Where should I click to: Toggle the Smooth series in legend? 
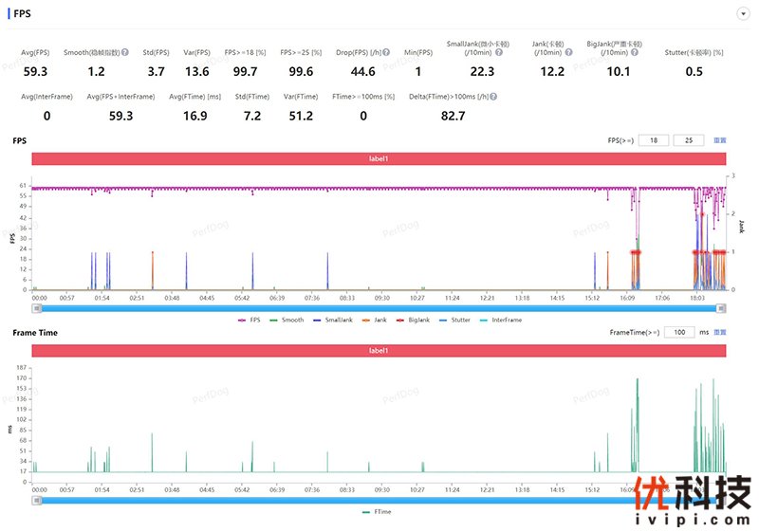tap(287, 321)
